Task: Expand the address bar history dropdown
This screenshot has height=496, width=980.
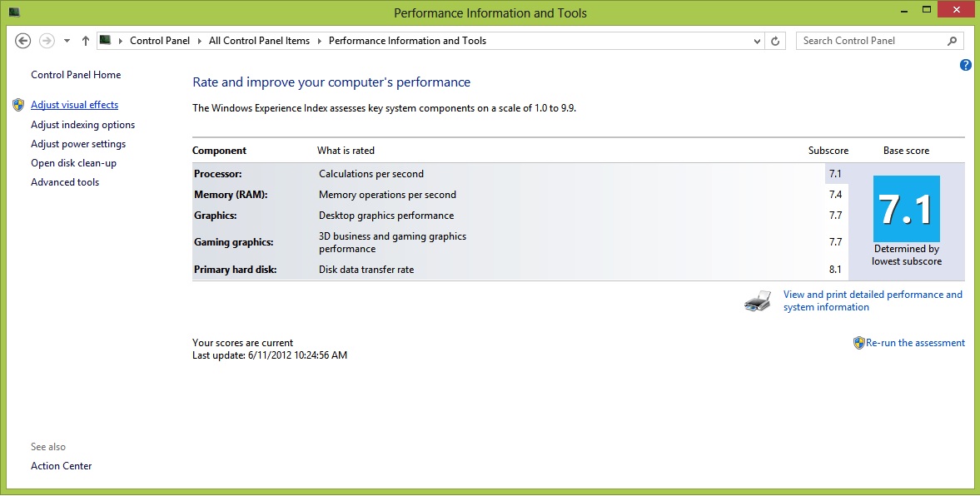Action: click(x=757, y=41)
